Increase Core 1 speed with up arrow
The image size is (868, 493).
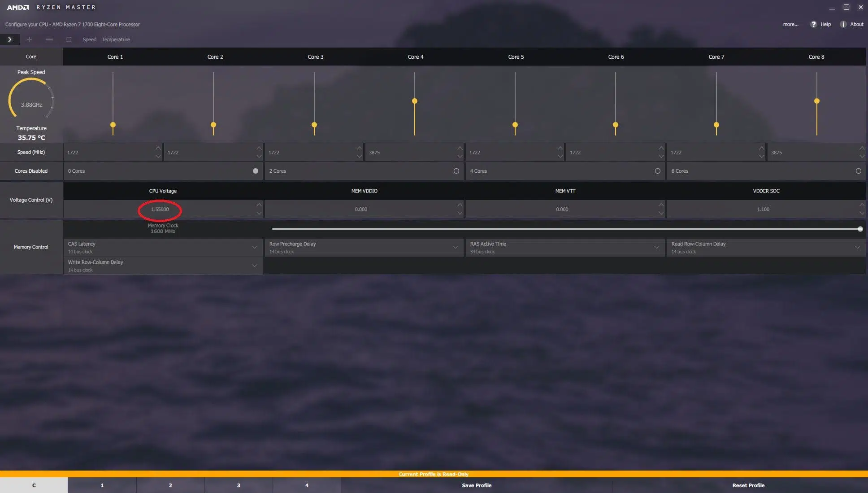pyautogui.click(x=158, y=148)
